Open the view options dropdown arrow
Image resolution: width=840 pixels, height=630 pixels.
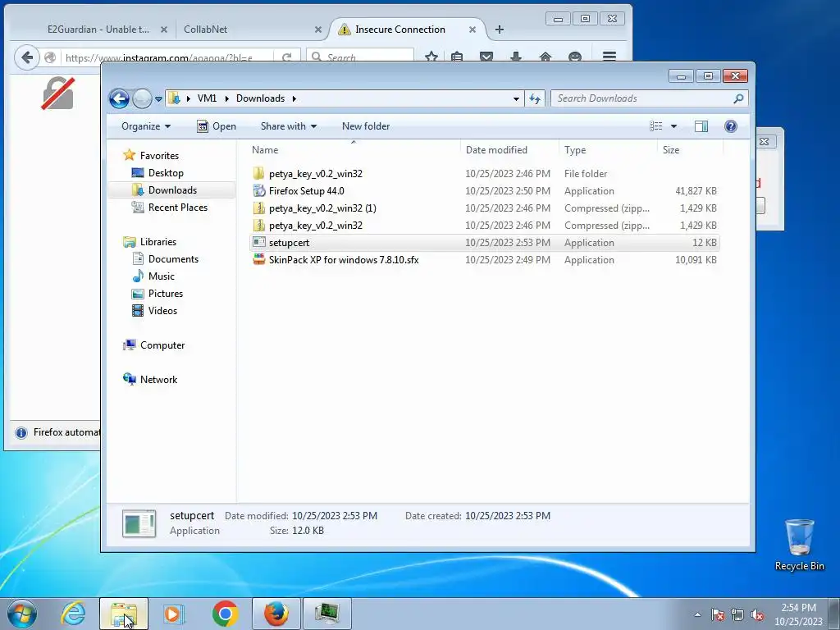674,126
